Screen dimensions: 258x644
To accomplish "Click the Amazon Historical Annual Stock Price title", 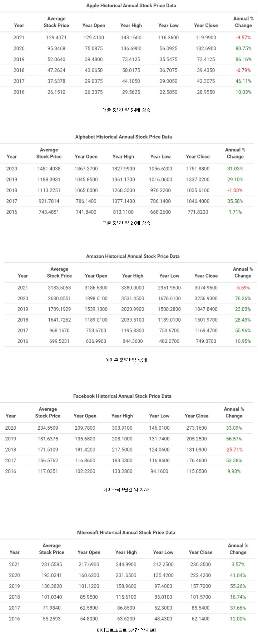I will pos(133,256).
